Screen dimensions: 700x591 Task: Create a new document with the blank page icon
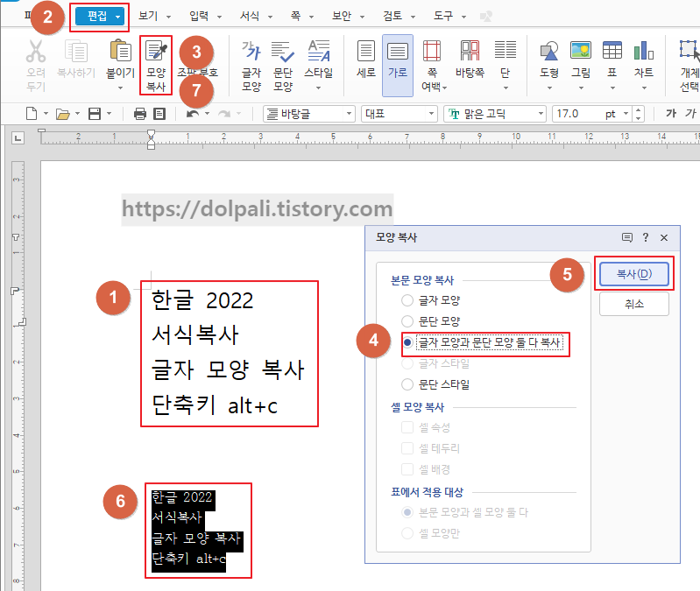[x=32, y=114]
